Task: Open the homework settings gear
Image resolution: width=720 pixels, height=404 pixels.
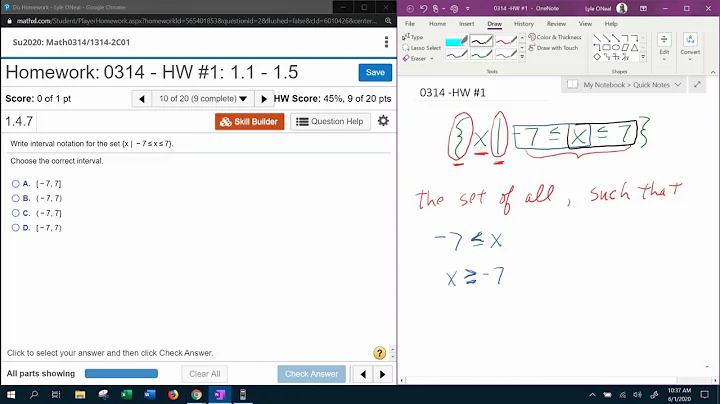Action: 383,121
